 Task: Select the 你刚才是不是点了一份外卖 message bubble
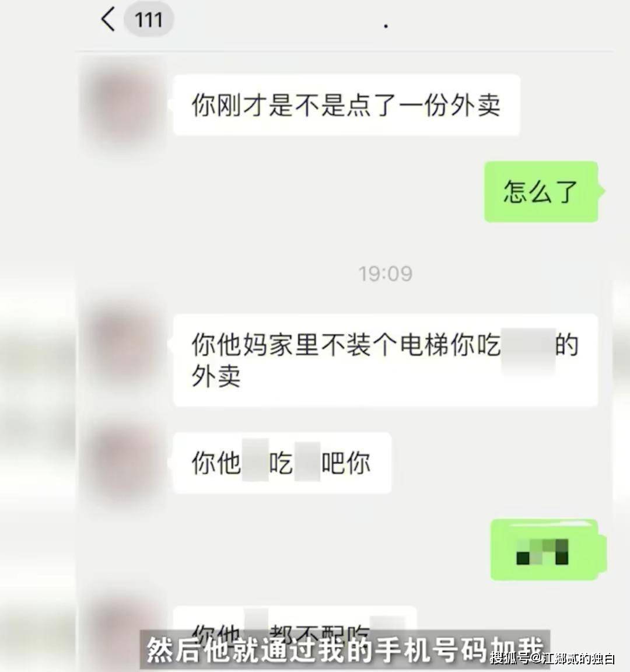pyautogui.click(x=346, y=105)
